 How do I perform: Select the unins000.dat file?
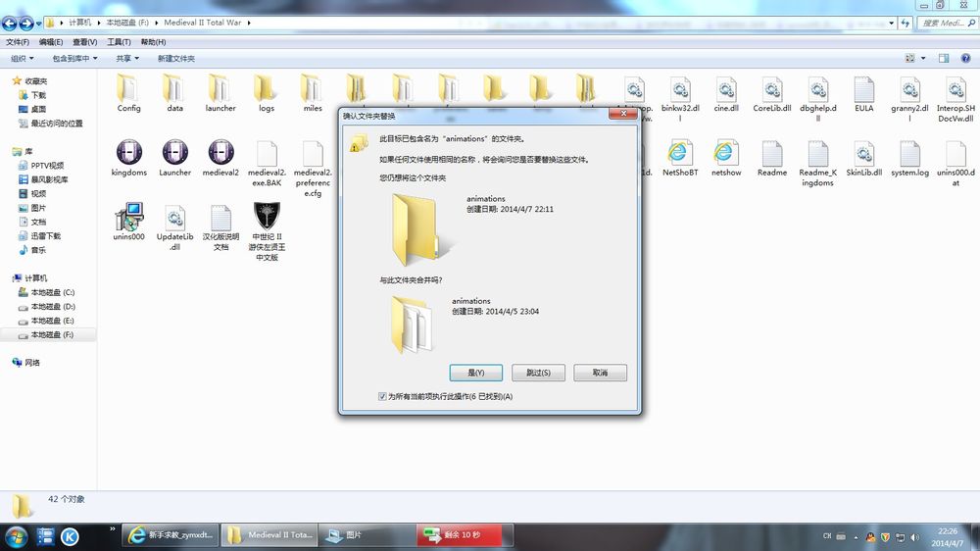(x=955, y=163)
